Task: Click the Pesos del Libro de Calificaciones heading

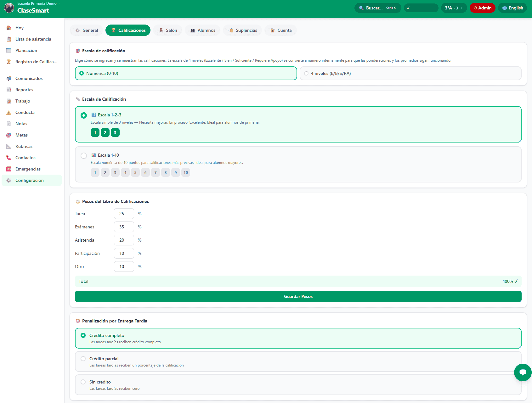Action: 116,201
